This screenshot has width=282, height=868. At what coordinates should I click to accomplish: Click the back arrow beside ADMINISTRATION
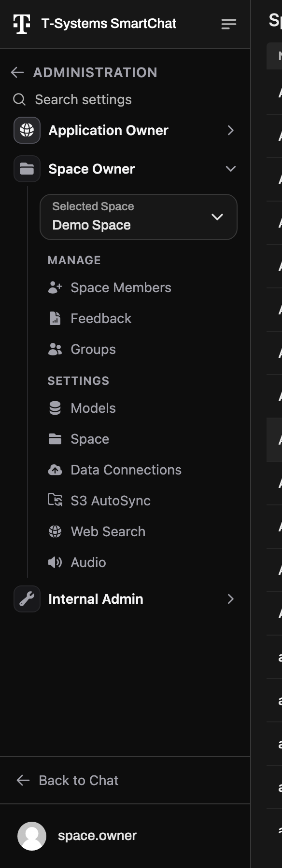tap(17, 72)
